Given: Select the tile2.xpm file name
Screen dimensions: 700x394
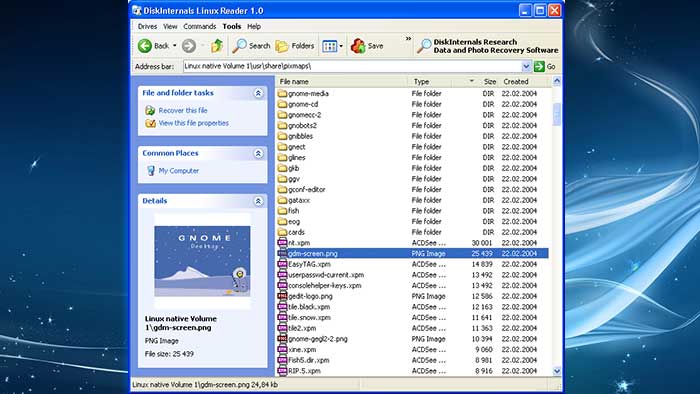Looking at the screenshot, I should (302, 328).
